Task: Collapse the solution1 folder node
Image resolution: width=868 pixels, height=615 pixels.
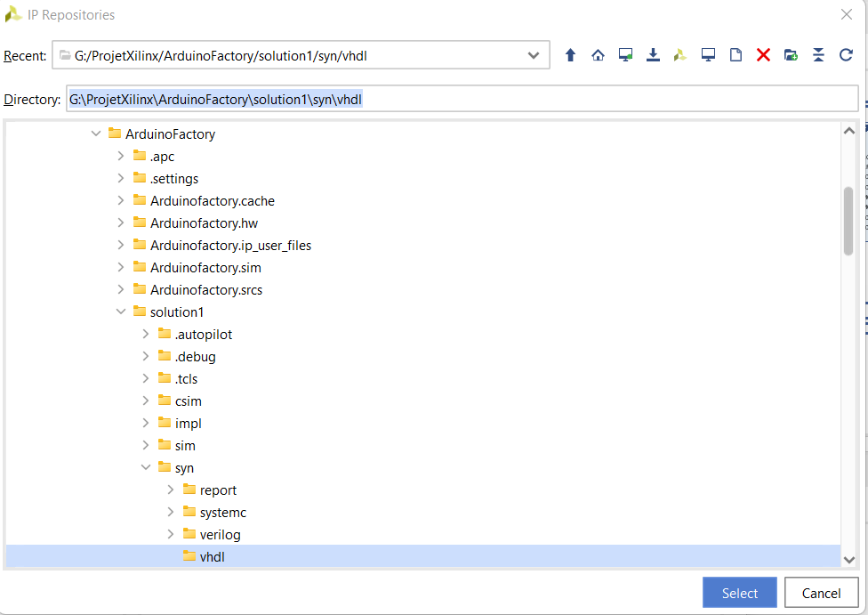Action: 121,312
